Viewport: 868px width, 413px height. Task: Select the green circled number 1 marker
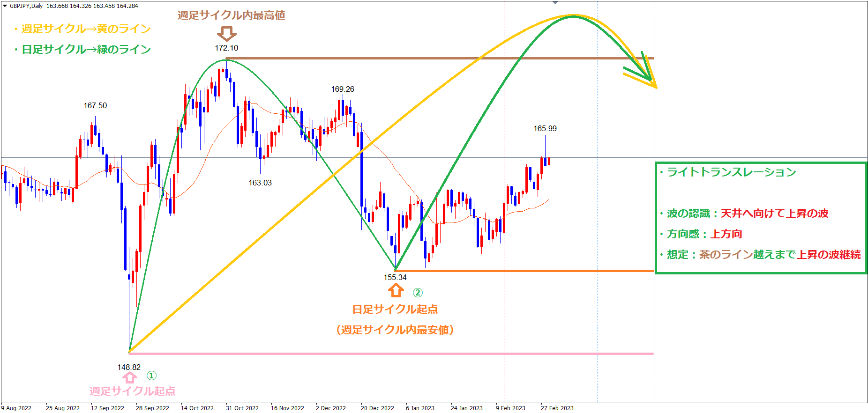point(151,376)
